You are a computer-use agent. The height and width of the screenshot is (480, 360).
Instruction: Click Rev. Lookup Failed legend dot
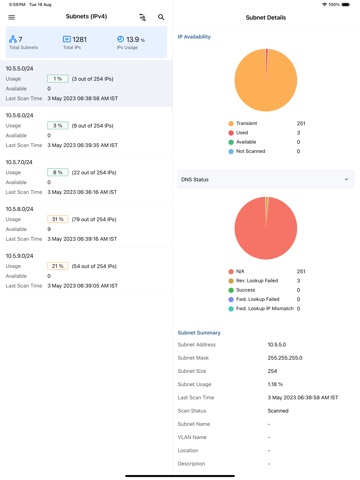click(x=231, y=281)
